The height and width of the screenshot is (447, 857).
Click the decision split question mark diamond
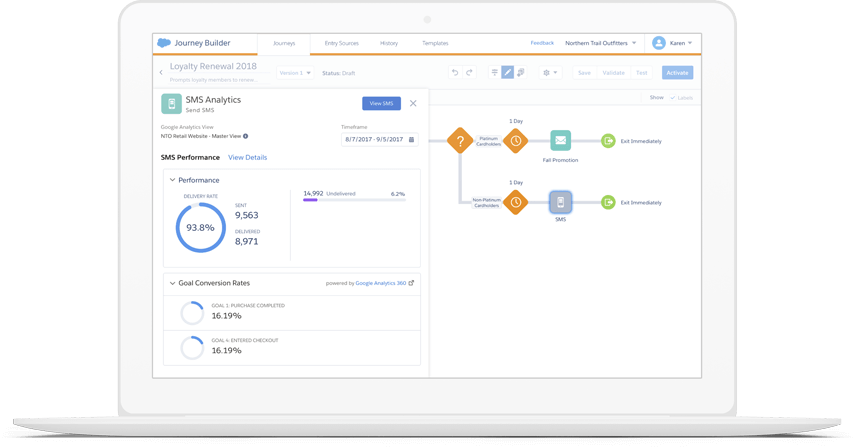pos(459,141)
